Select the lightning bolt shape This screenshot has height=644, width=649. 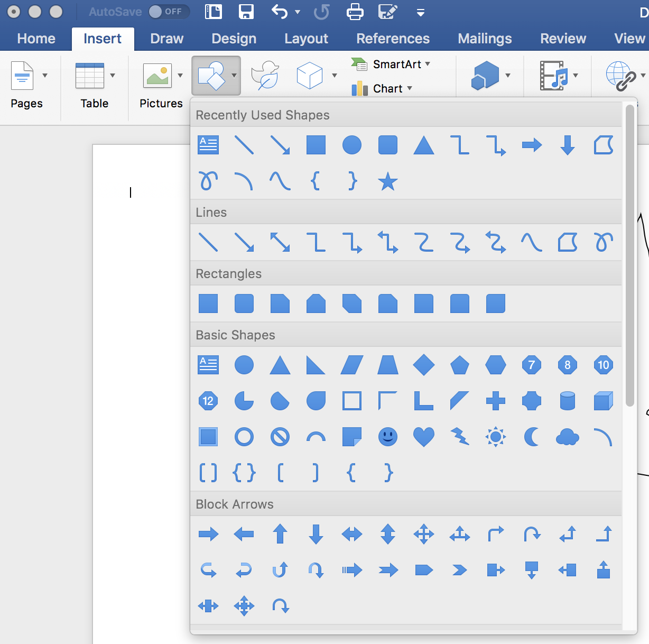460,437
